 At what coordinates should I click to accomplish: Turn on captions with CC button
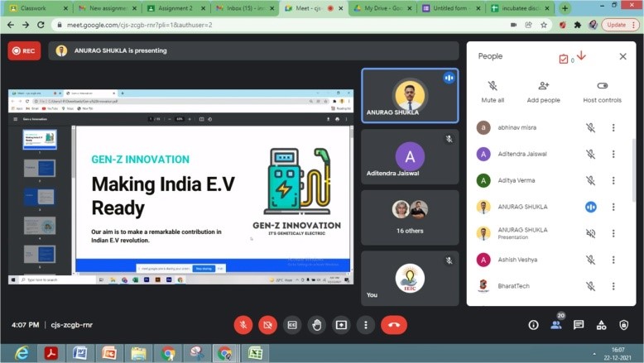click(292, 325)
